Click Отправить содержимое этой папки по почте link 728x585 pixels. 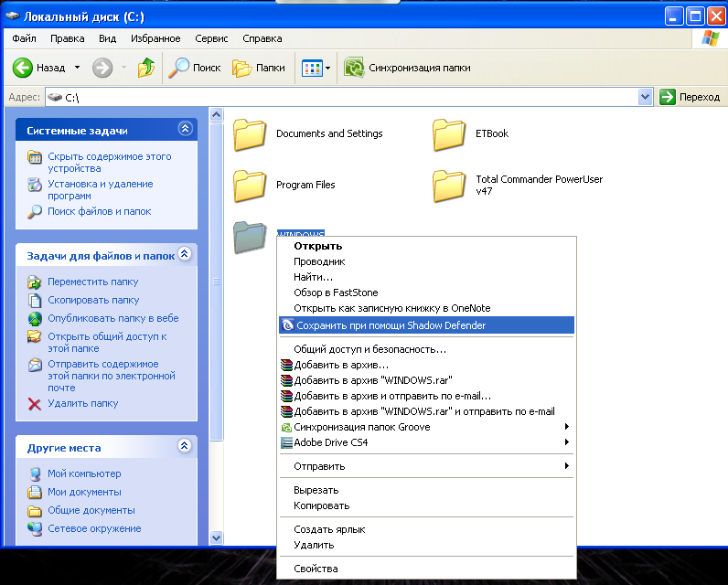(112, 376)
